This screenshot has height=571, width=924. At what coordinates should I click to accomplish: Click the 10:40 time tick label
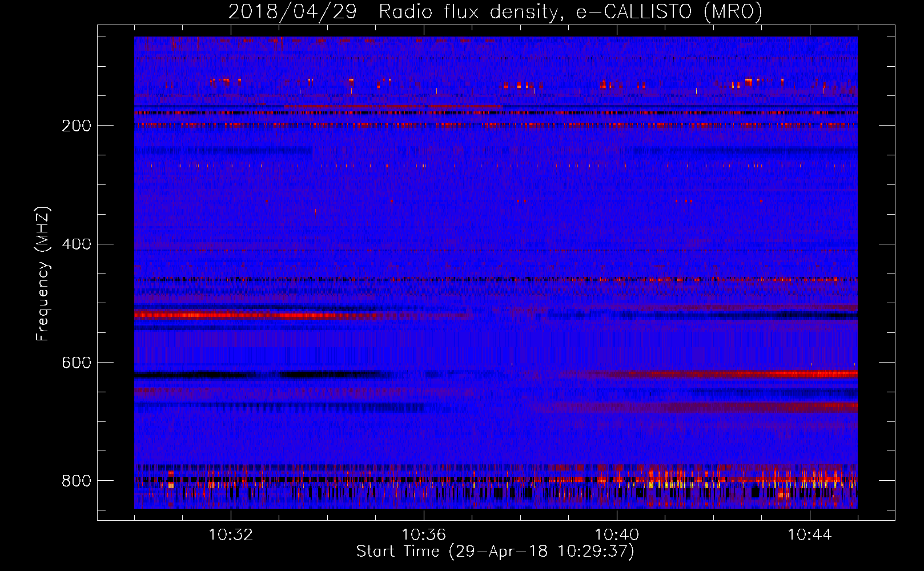[x=617, y=535]
